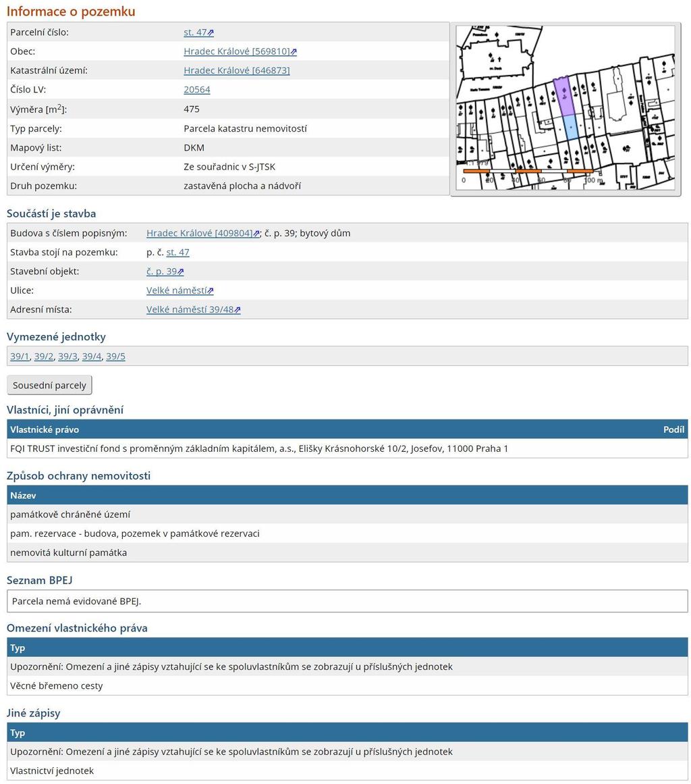
Task: Select row Vlastnictví jednotek
Action: click(348, 770)
